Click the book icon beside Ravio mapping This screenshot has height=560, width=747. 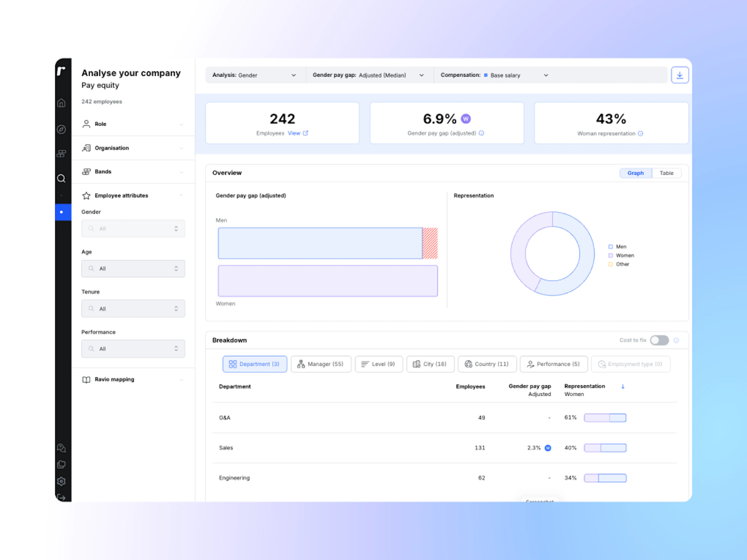[x=86, y=379]
